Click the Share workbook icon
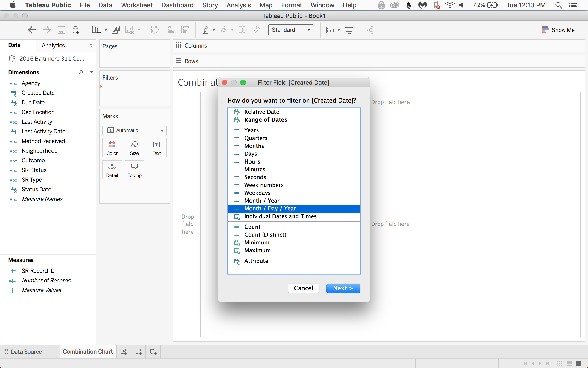This screenshot has width=588, height=368. coord(370,30)
